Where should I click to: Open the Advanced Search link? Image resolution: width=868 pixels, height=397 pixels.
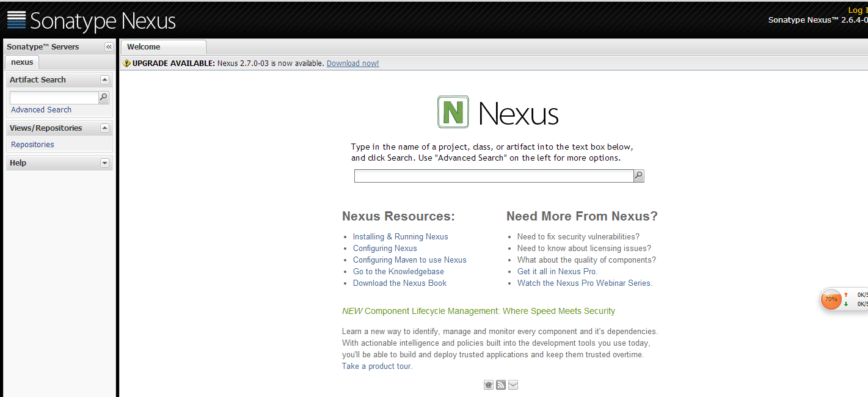click(41, 110)
